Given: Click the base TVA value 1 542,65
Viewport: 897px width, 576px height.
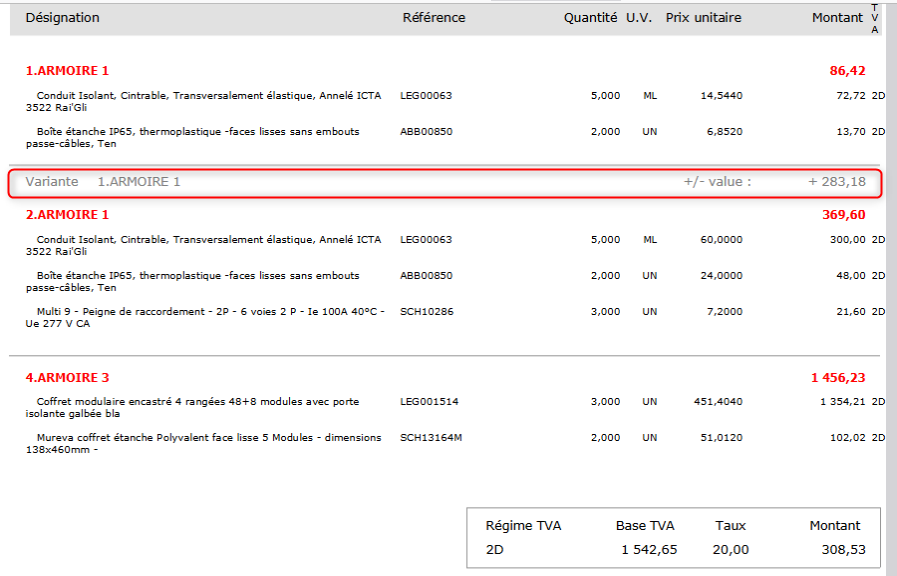Looking at the screenshot, I should (649, 550).
